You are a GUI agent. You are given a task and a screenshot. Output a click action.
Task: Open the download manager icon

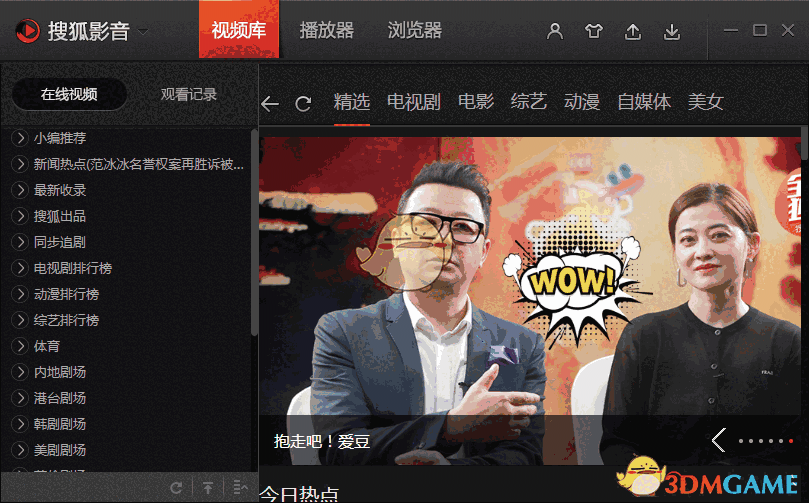672,31
